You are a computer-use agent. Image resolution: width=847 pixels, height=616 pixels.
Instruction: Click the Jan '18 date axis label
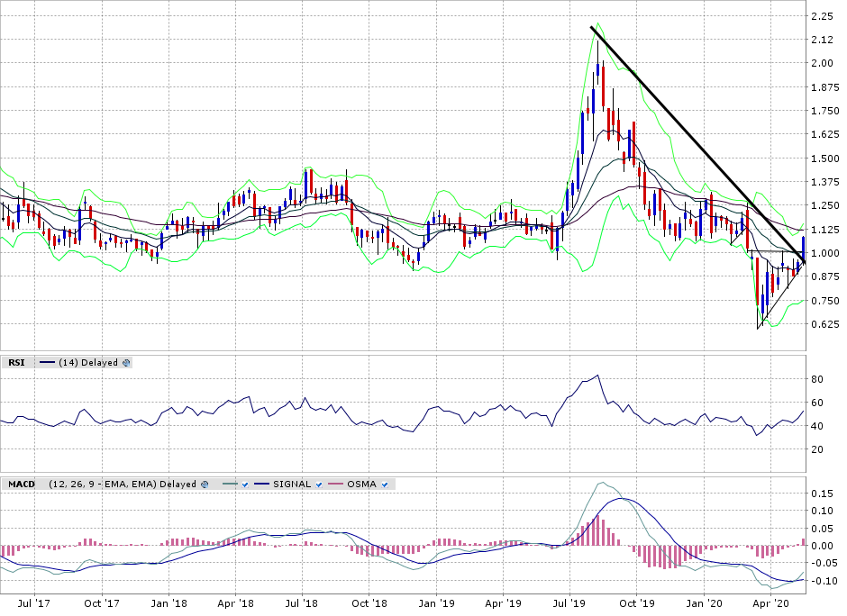tap(168, 603)
